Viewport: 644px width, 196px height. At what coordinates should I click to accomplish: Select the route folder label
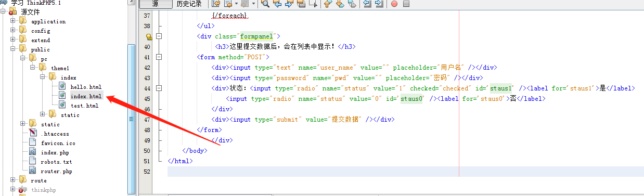[x=39, y=181]
